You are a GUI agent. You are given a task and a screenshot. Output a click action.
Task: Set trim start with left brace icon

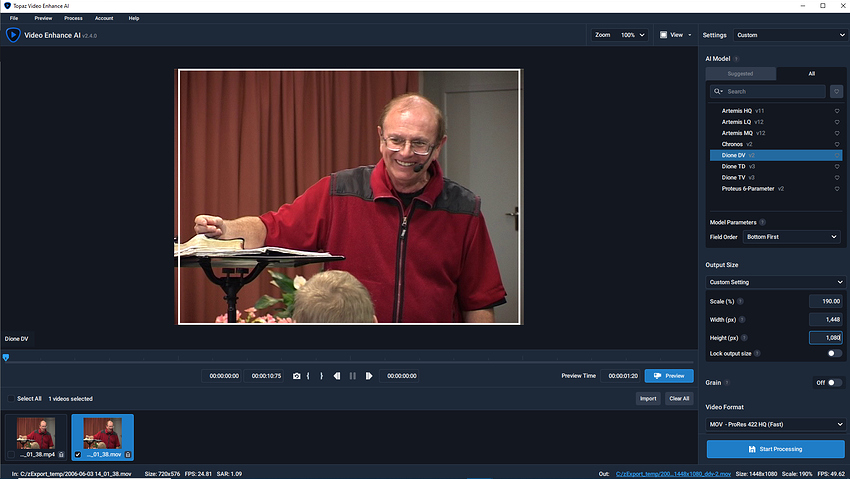pyautogui.click(x=308, y=376)
